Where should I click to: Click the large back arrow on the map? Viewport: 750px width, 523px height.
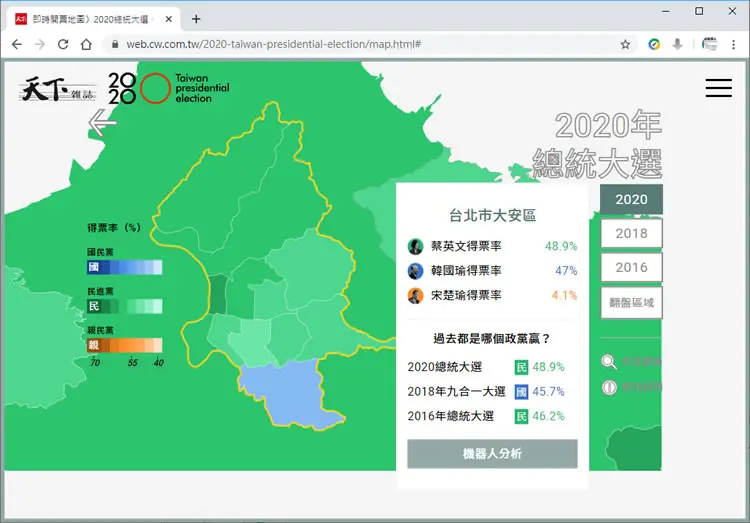point(102,123)
